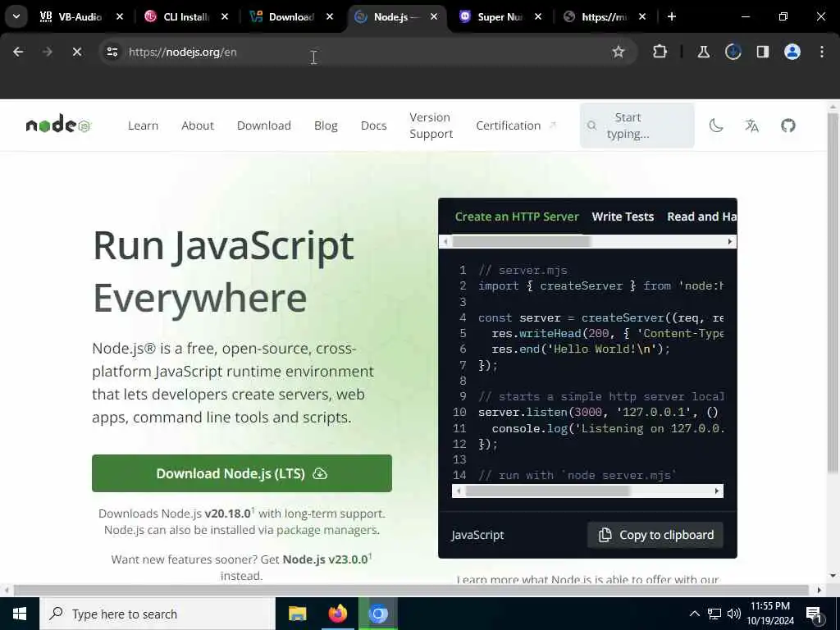
Task: Open the Learn nav menu item
Action: 143,126
